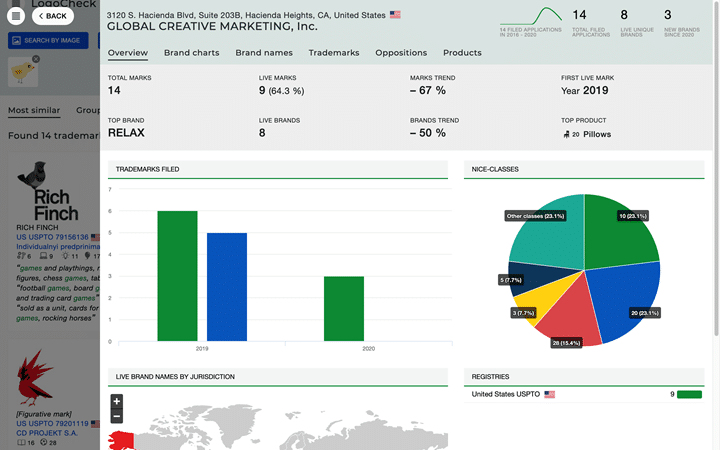Go back using the Back button
720x450 pixels.
pos(50,16)
